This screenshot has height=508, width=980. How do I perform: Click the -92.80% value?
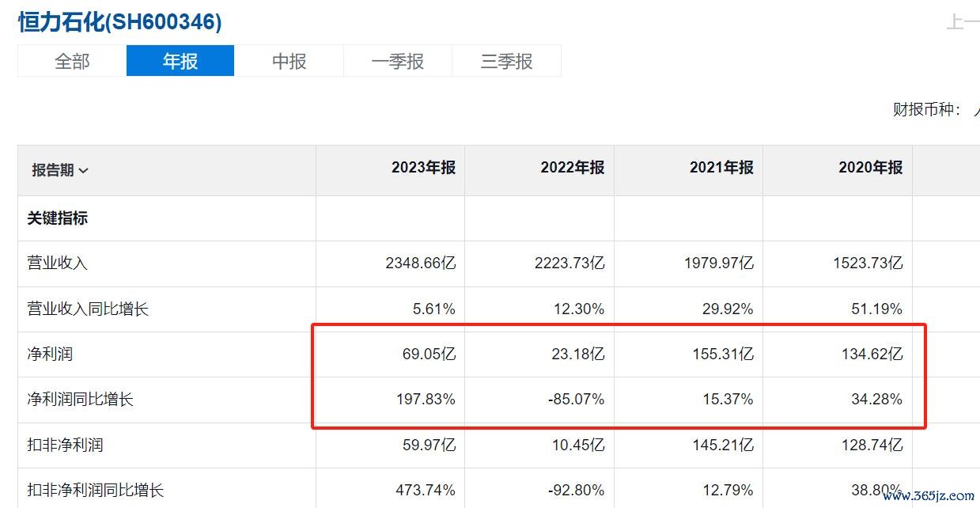pos(577,491)
